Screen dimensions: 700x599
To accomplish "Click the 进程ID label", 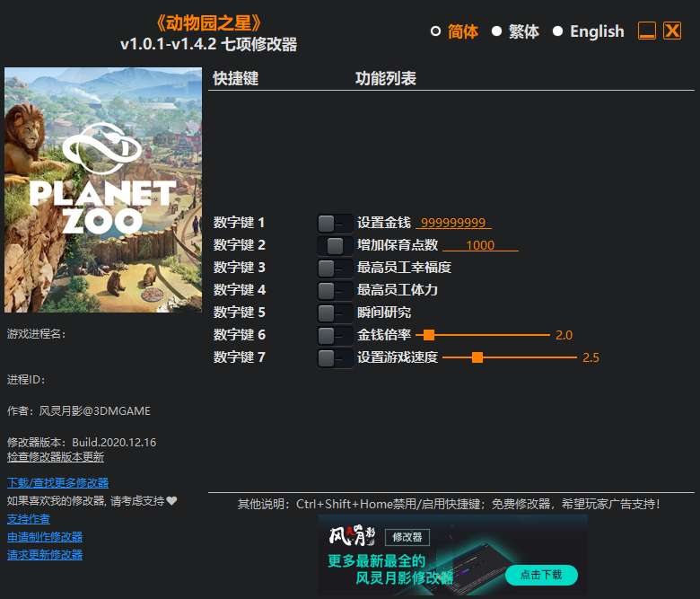I will click(x=26, y=380).
